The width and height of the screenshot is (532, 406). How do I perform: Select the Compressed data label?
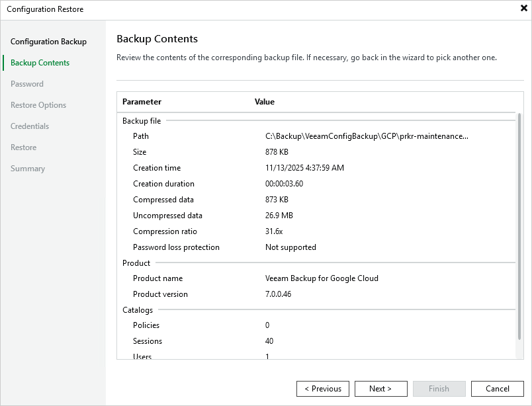coord(163,200)
